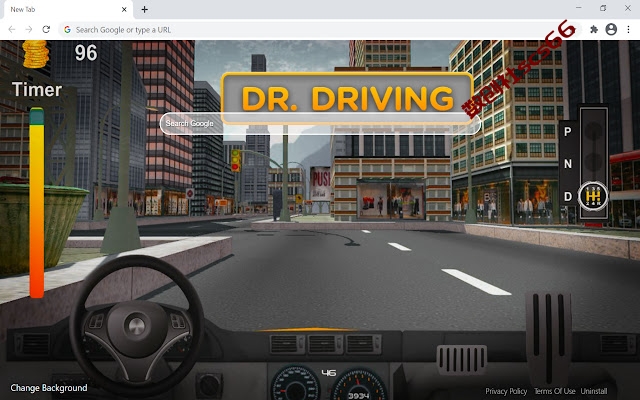The image size is (640, 400).
Task: Click the Uninstall link
Action: tap(594, 391)
